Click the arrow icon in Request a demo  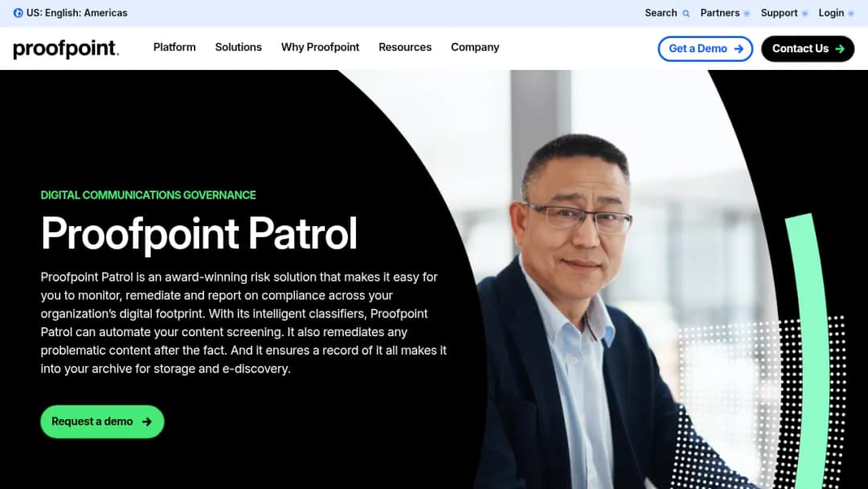click(147, 421)
